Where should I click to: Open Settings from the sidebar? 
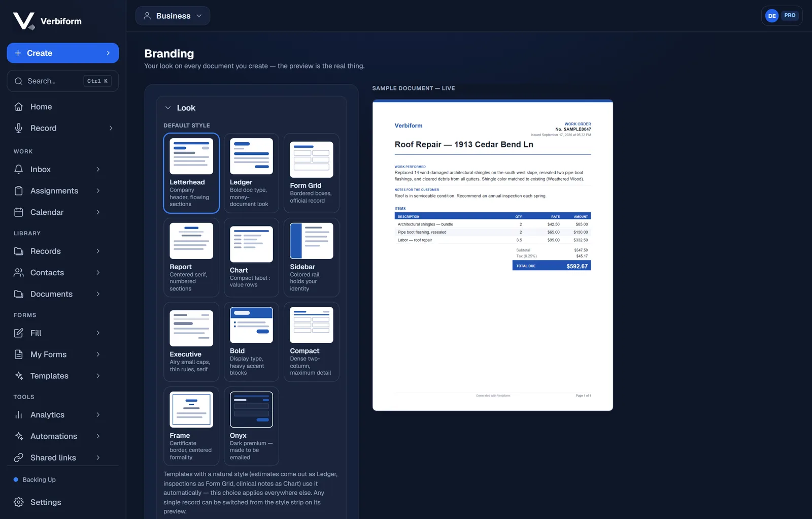(x=63, y=502)
